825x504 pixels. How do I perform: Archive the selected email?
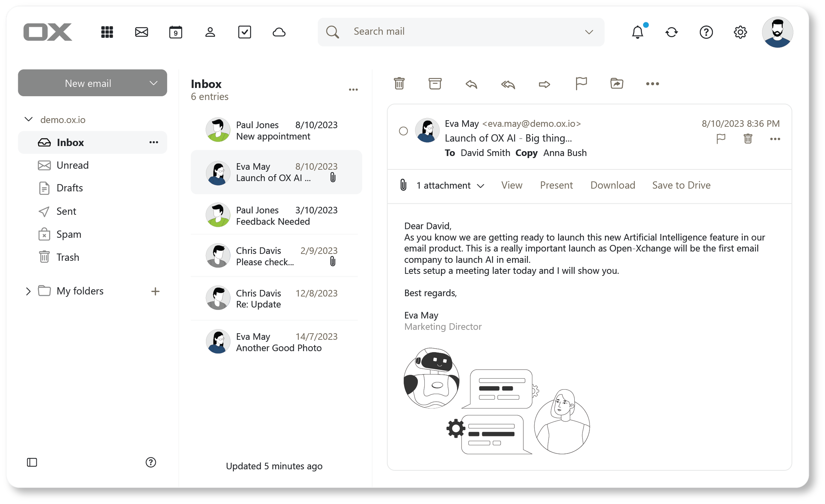tap(435, 83)
